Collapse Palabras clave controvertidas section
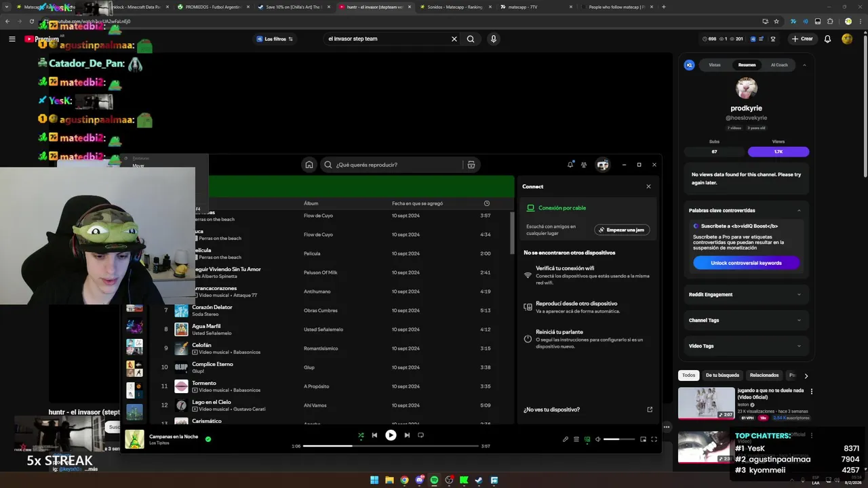Image resolution: width=868 pixels, height=488 pixels. pyautogui.click(x=799, y=210)
